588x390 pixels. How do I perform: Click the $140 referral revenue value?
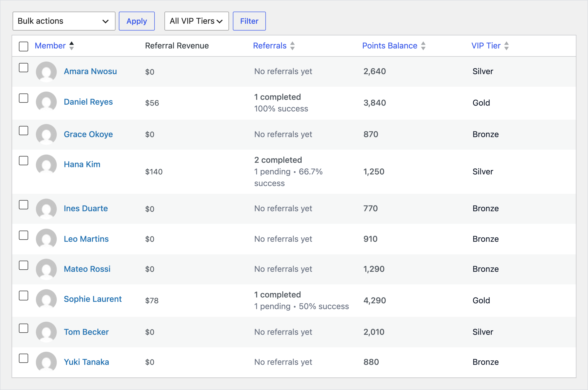(x=154, y=172)
